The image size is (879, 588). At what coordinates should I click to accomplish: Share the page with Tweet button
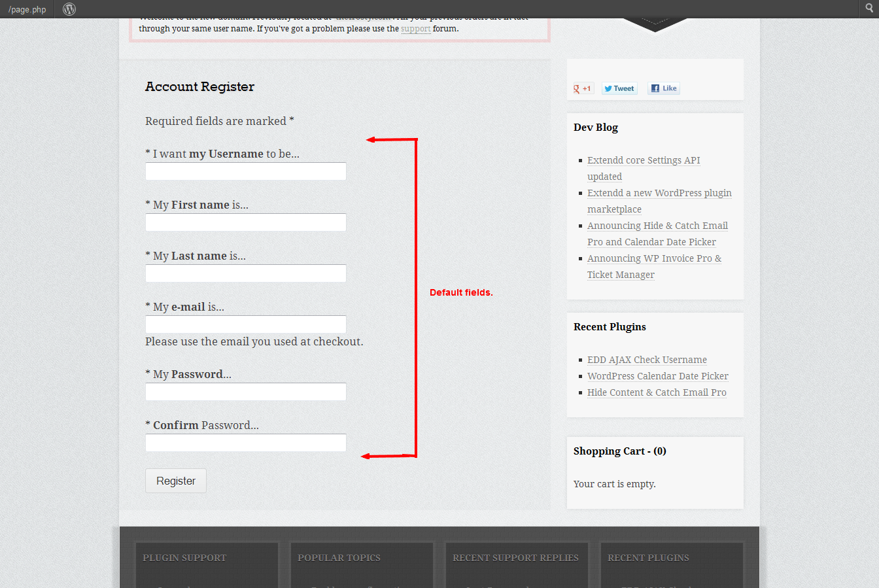619,88
